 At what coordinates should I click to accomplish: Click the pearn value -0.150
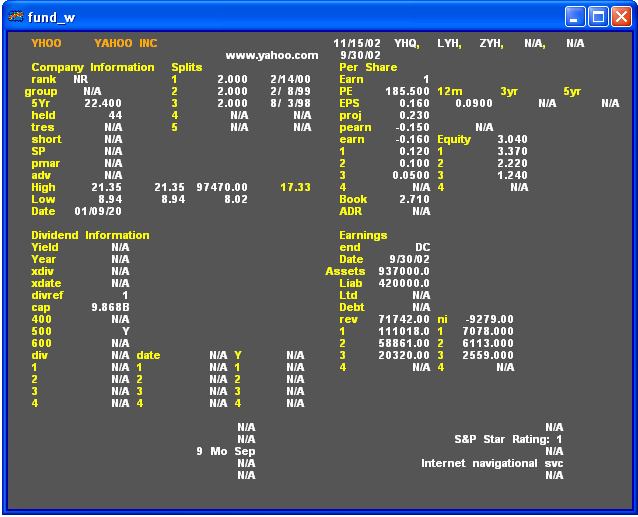[412, 127]
